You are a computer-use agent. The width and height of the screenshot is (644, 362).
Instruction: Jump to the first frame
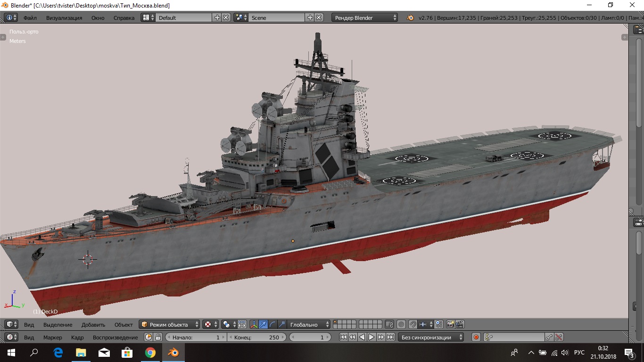coord(343,337)
